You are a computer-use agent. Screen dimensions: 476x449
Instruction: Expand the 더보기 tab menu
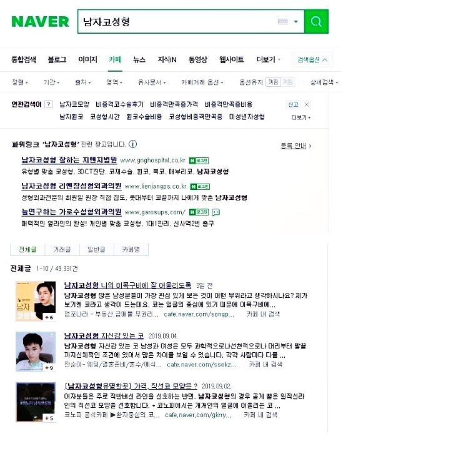point(269,59)
